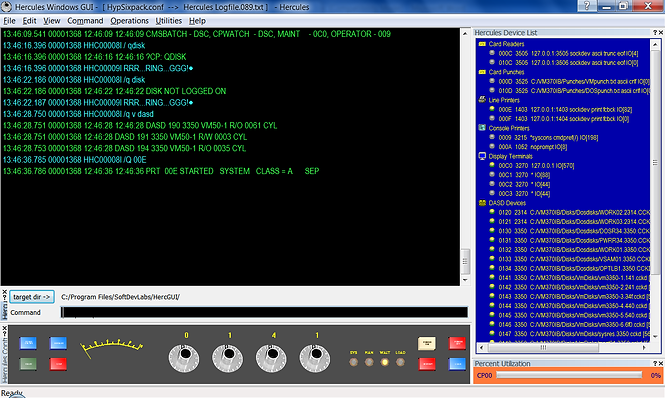Click the red STOP panel button
The width and height of the screenshot is (665, 398).
point(58,364)
